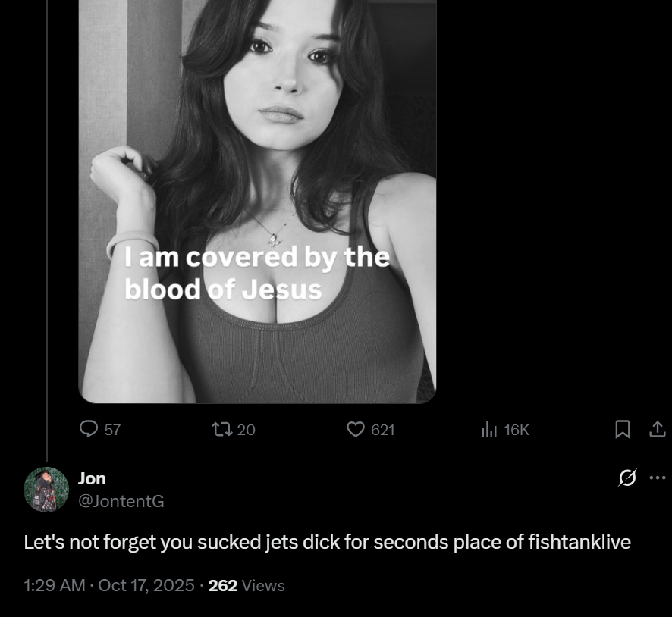This screenshot has width=672, height=617.
Task: Open replies via the comment bubble icon
Action: coord(89,429)
